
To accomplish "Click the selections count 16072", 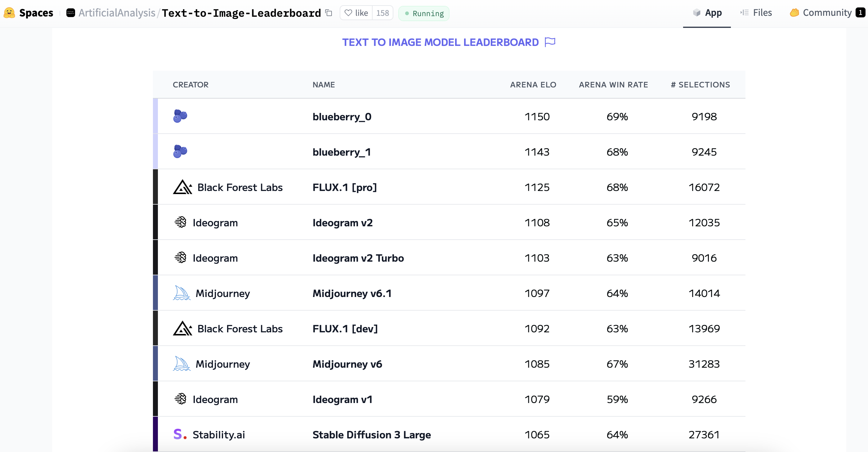I will pyautogui.click(x=704, y=187).
